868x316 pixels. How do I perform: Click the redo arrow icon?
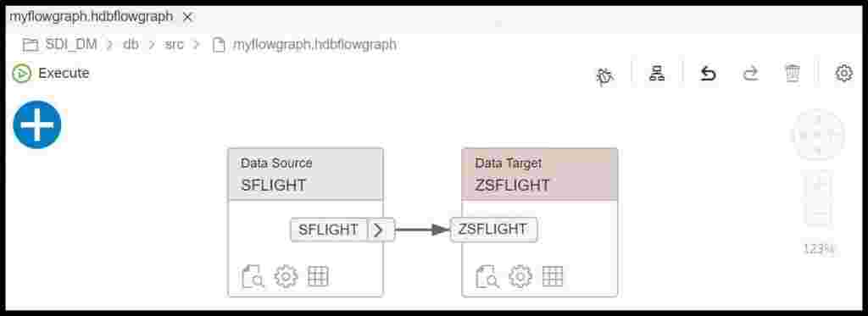(x=750, y=74)
